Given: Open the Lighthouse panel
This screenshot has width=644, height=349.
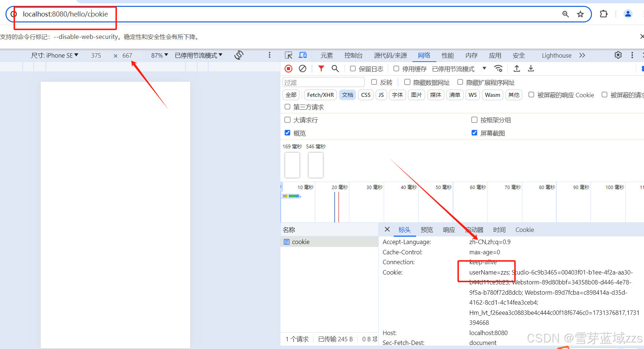Looking at the screenshot, I should [x=556, y=55].
